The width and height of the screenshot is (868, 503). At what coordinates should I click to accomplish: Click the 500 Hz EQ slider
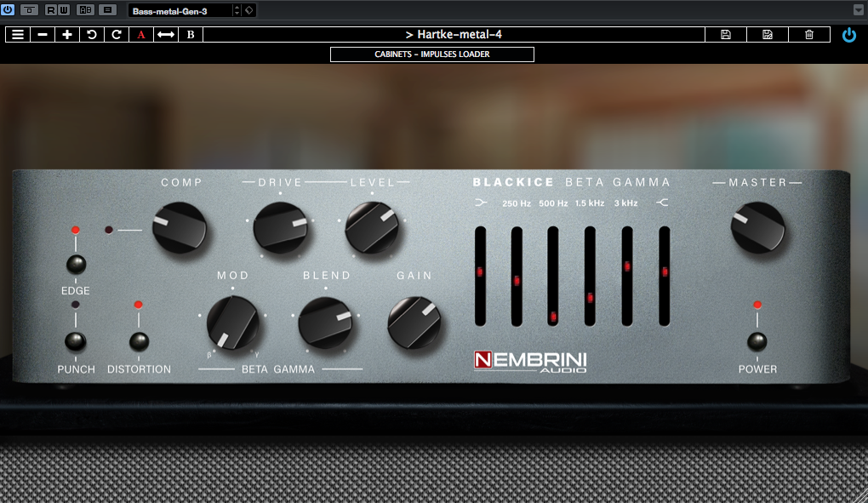click(x=553, y=276)
